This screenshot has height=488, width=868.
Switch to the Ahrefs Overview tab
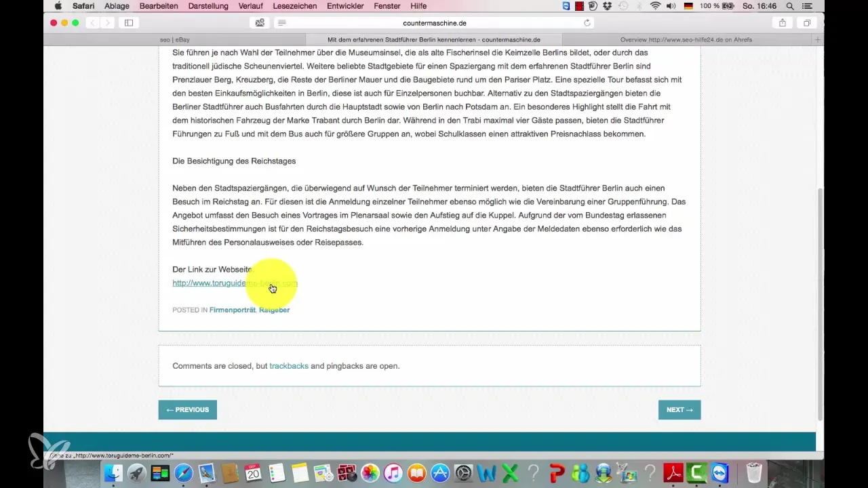pyautogui.click(x=686, y=40)
